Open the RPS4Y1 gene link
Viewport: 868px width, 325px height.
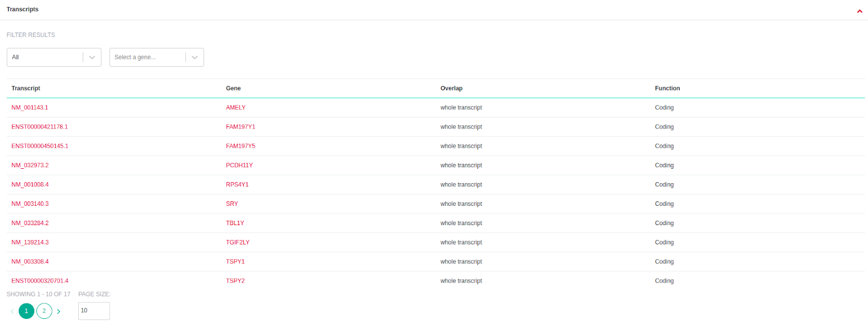coord(237,185)
